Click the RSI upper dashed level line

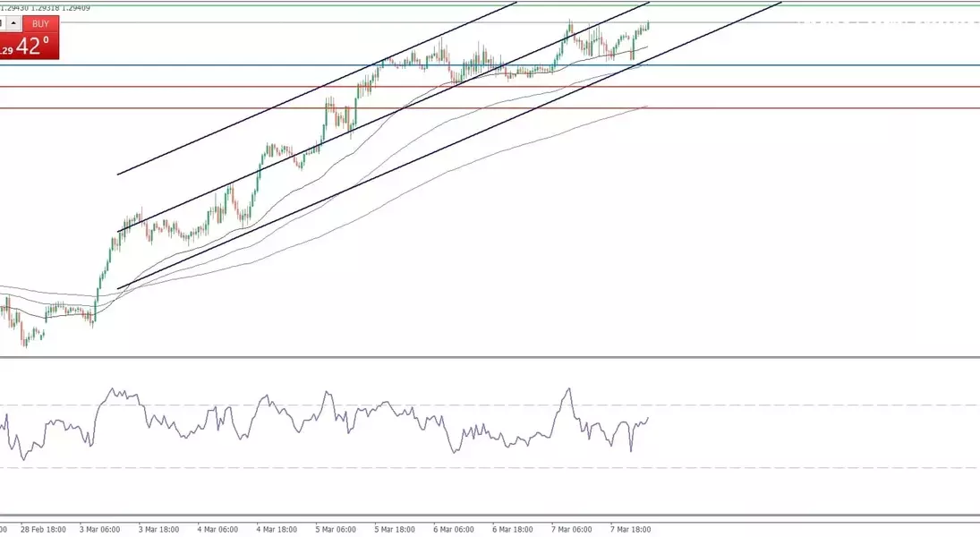805,405
